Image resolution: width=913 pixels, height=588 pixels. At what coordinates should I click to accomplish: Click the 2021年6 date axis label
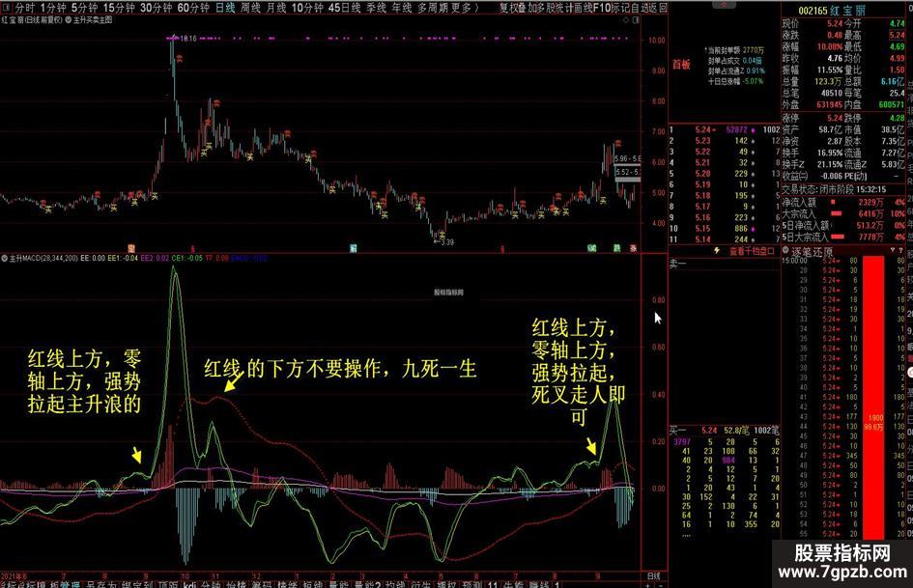(14, 575)
